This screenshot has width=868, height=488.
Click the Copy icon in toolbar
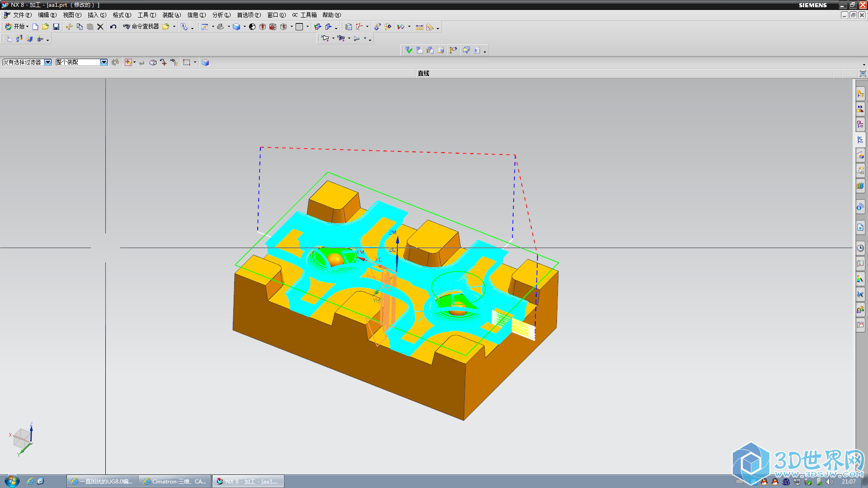click(x=80, y=27)
